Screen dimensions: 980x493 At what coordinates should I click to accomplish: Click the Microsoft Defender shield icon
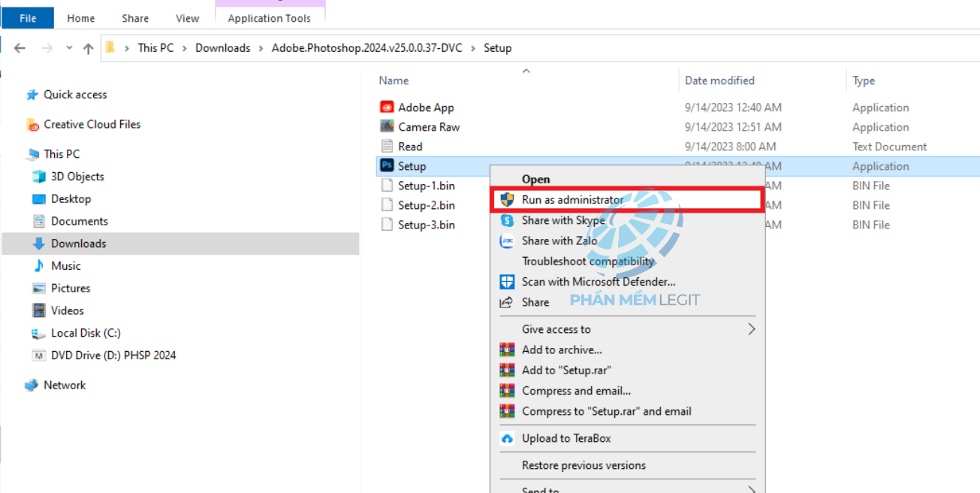tap(507, 282)
